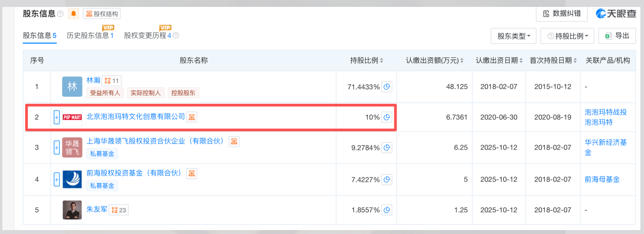The width and height of the screenshot is (644, 234).
Task: Click the 导出 export button
Action: [617, 36]
